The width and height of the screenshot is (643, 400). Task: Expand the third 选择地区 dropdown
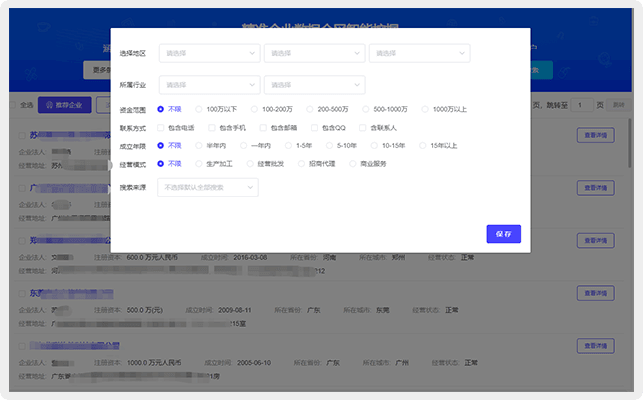(419, 53)
